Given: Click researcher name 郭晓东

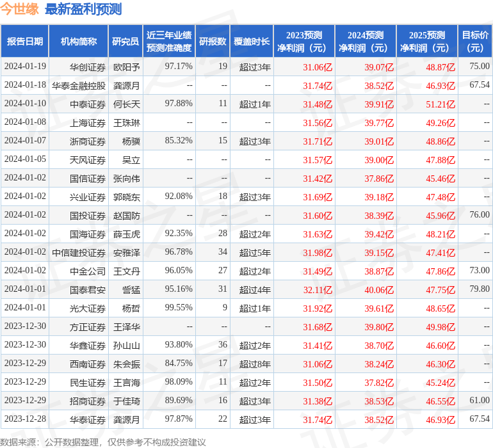Looking at the screenshot, I should (x=126, y=197).
